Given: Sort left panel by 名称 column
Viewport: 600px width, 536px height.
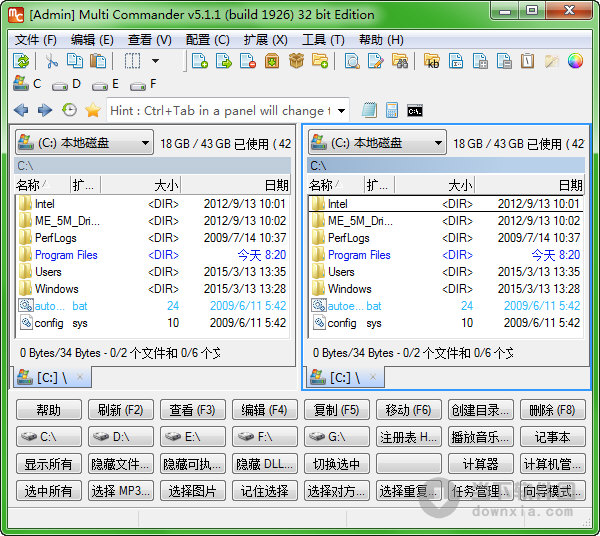Looking at the screenshot, I should [x=42, y=185].
